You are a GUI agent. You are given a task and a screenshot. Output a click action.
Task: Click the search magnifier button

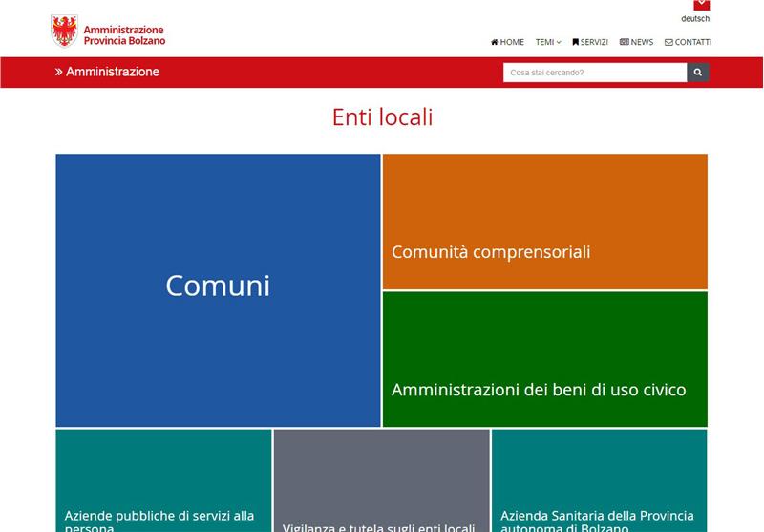click(698, 73)
